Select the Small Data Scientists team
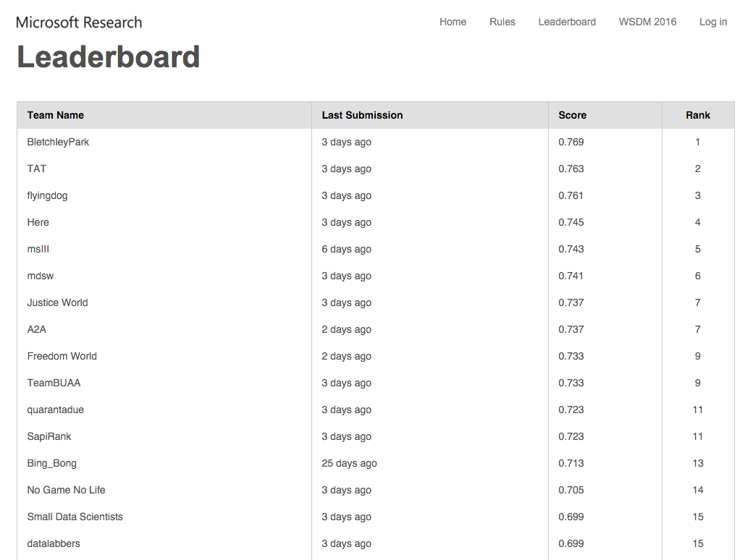The height and width of the screenshot is (560, 753). tap(75, 517)
